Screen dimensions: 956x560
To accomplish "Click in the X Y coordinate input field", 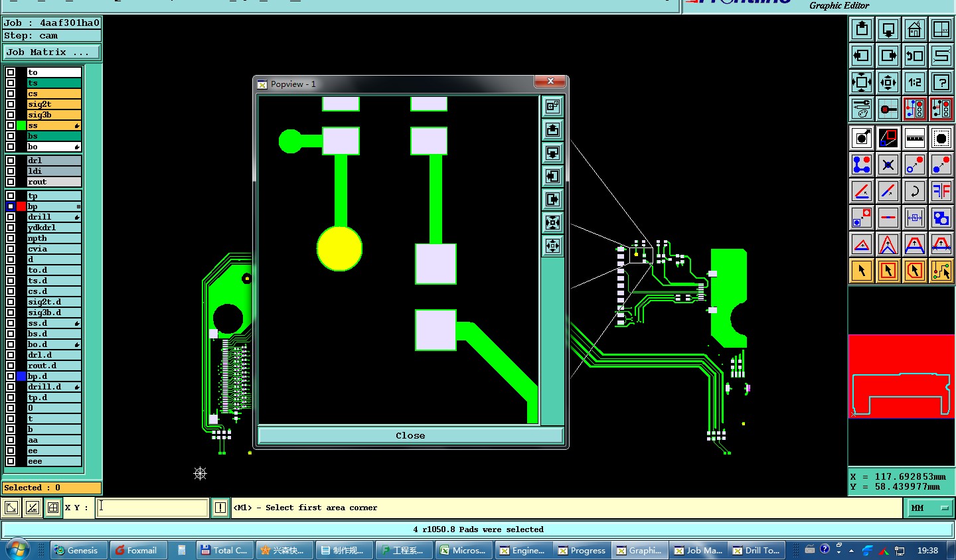I will click(x=153, y=508).
